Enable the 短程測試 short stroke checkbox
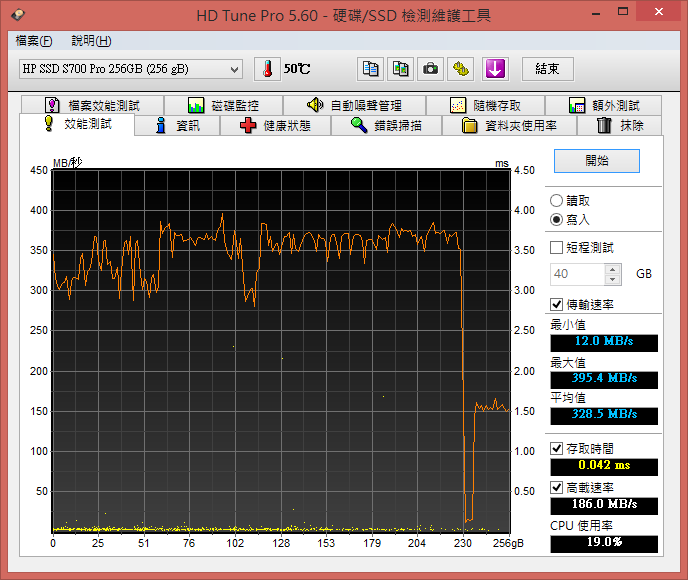Viewport: 688px width, 580px height. pyautogui.click(x=556, y=247)
